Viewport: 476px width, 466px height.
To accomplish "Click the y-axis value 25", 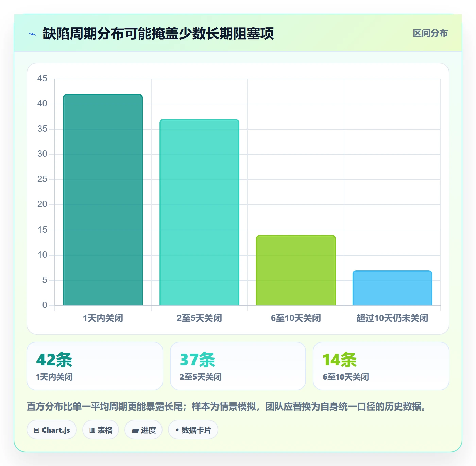I will pos(42,179).
